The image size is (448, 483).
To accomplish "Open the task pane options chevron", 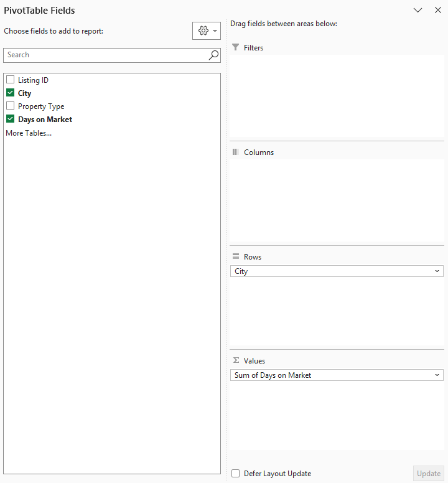I will (418, 10).
